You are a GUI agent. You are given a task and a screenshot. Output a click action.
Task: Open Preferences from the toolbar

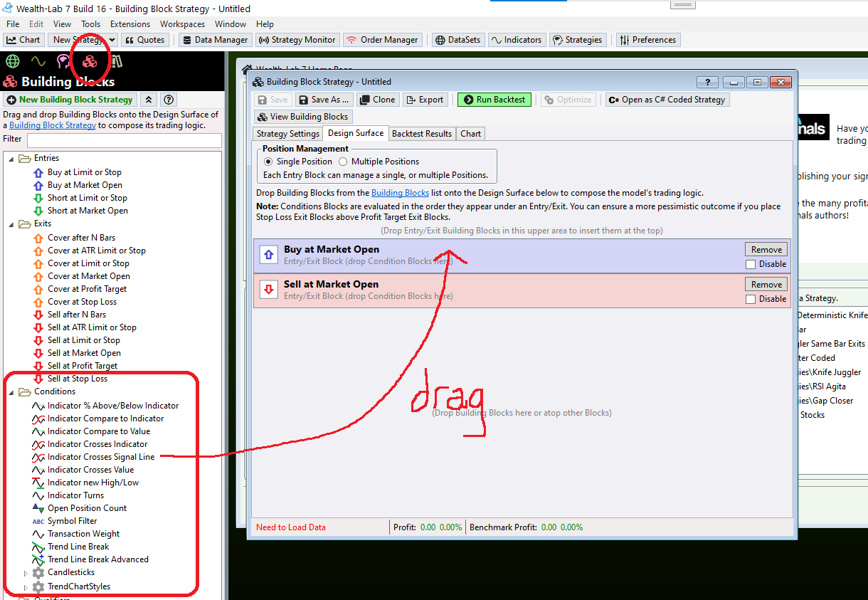tap(648, 40)
